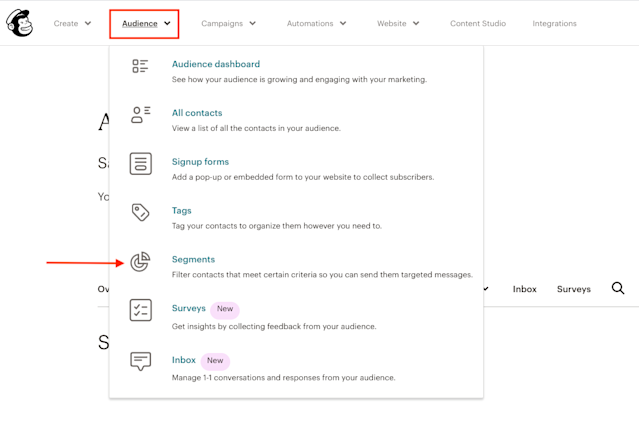Open the Automations menu
639x422 pixels.
310,24
